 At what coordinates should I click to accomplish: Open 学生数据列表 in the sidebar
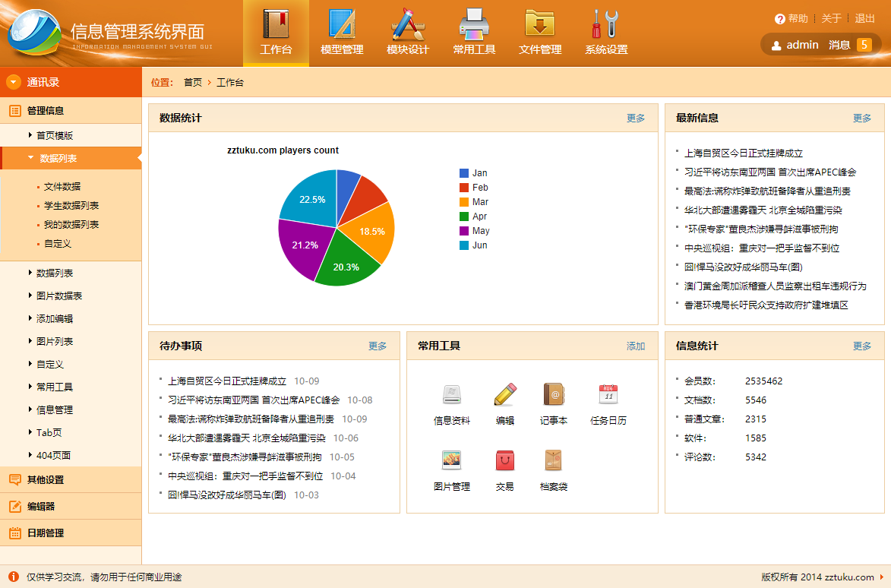(x=71, y=206)
